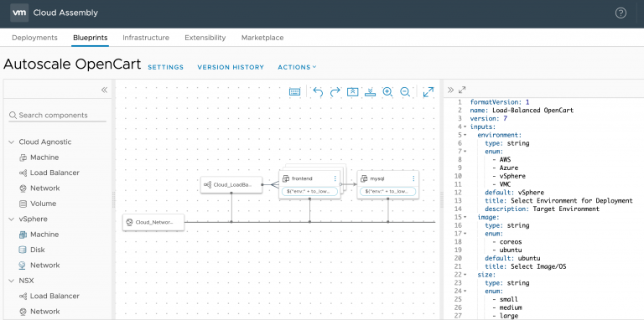This screenshot has height=320, width=644.
Task: Open the Actions dropdown menu
Action: [297, 67]
